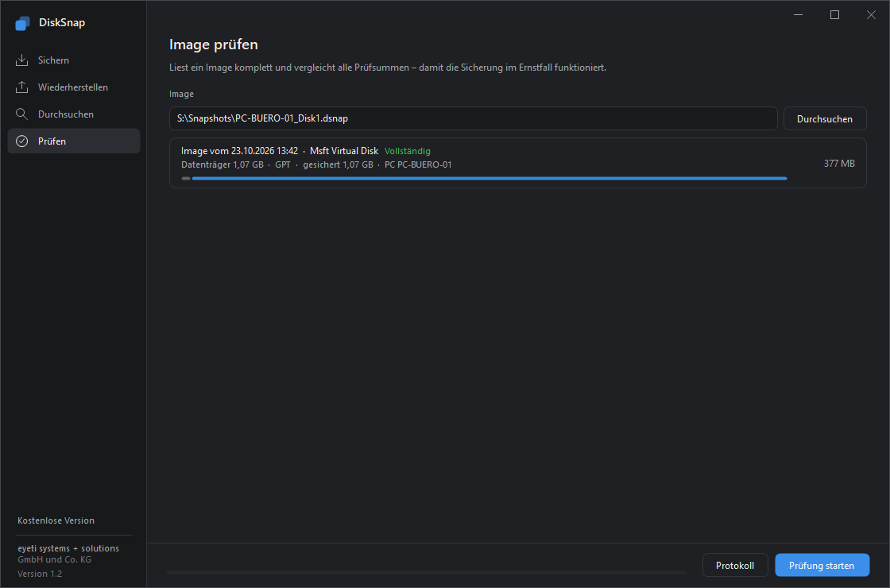Click the PC PC-BUERO-01 label
This screenshot has height=588, width=890.
pyautogui.click(x=418, y=164)
